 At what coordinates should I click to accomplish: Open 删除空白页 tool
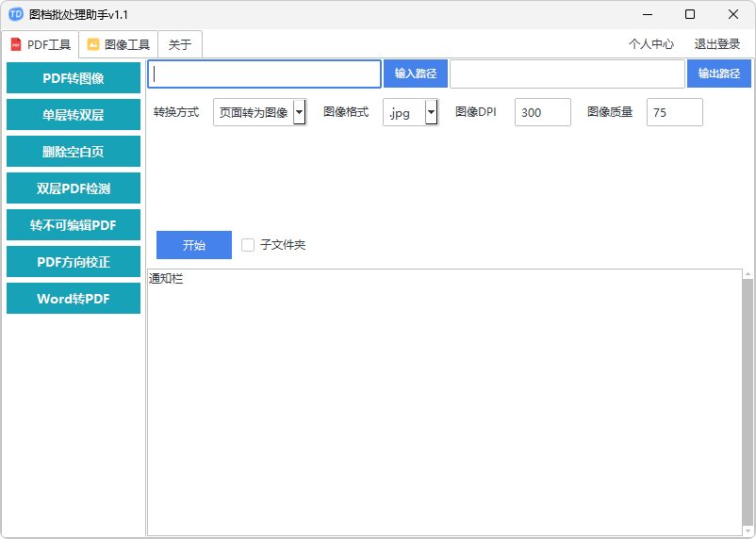pyautogui.click(x=74, y=152)
